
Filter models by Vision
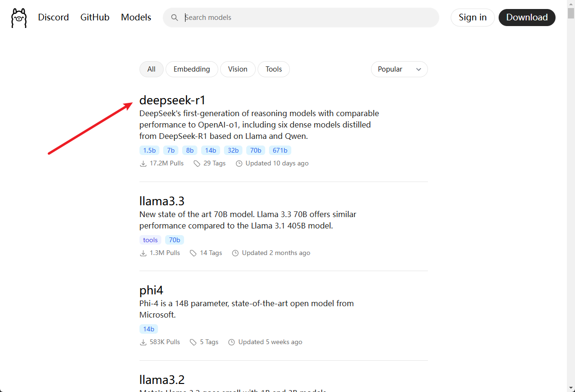238,69
